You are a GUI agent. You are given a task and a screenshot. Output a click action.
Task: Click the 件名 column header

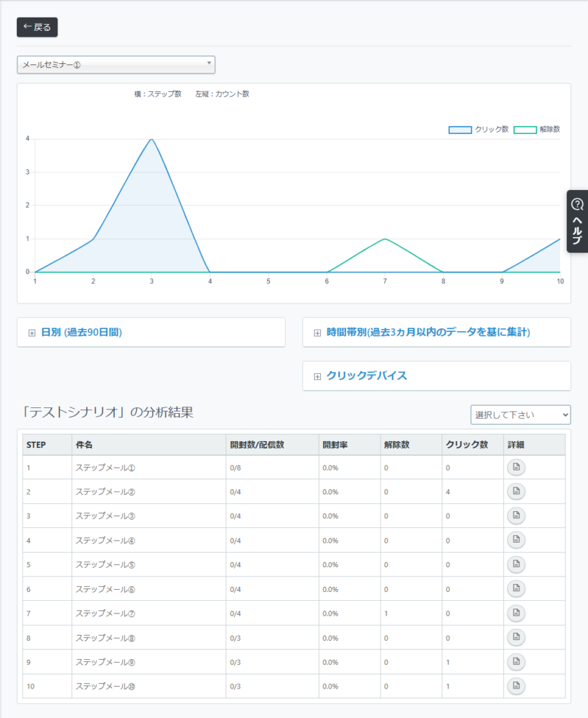tap(149, 445)
